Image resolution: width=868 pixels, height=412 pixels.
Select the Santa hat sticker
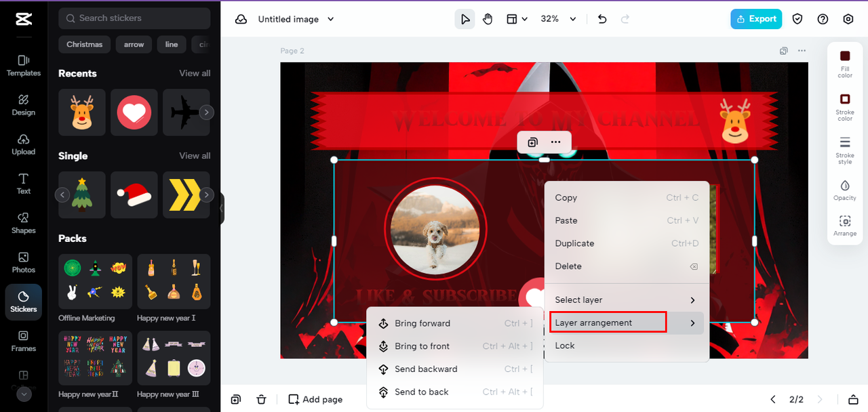pyautogui.click(x=134, y=195)
